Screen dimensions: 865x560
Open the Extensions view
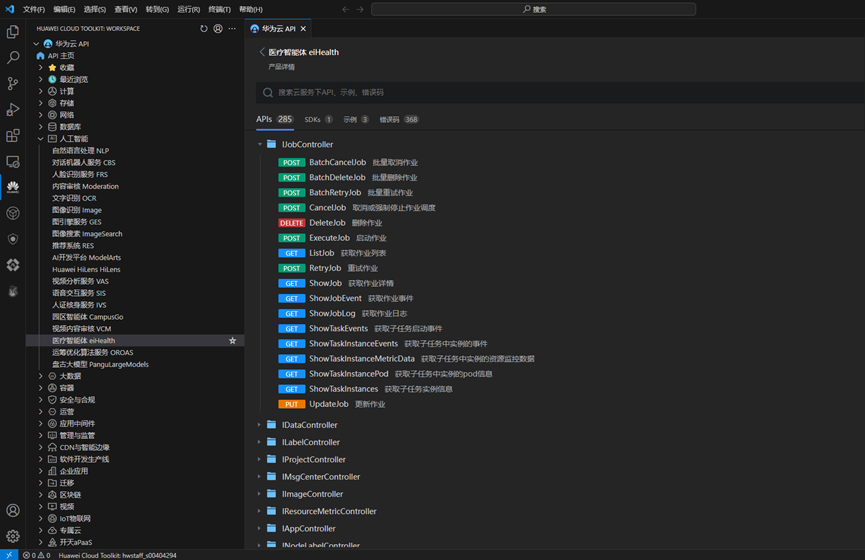(x=13, y=135)
